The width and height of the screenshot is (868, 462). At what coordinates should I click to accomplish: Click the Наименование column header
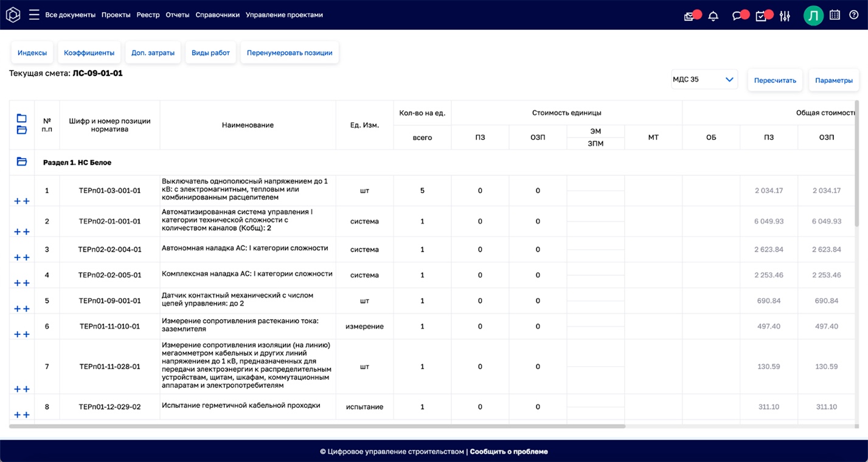[248, 125]
